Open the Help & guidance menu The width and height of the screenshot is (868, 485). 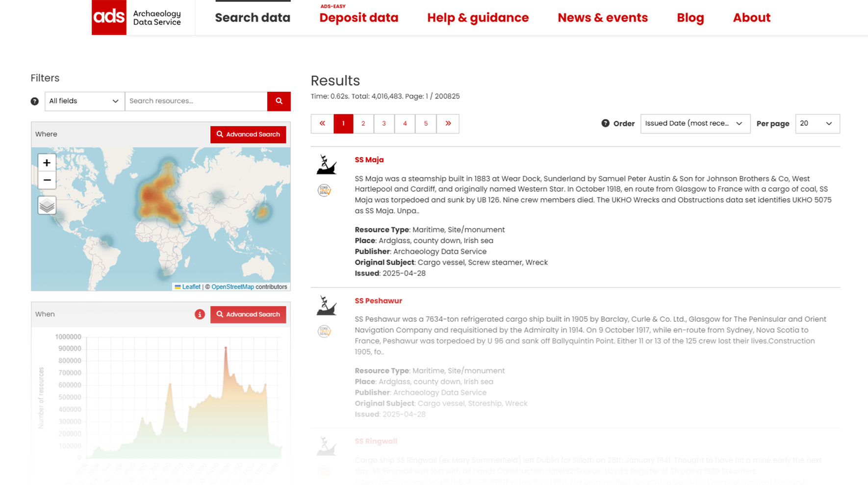click(478, 18)
